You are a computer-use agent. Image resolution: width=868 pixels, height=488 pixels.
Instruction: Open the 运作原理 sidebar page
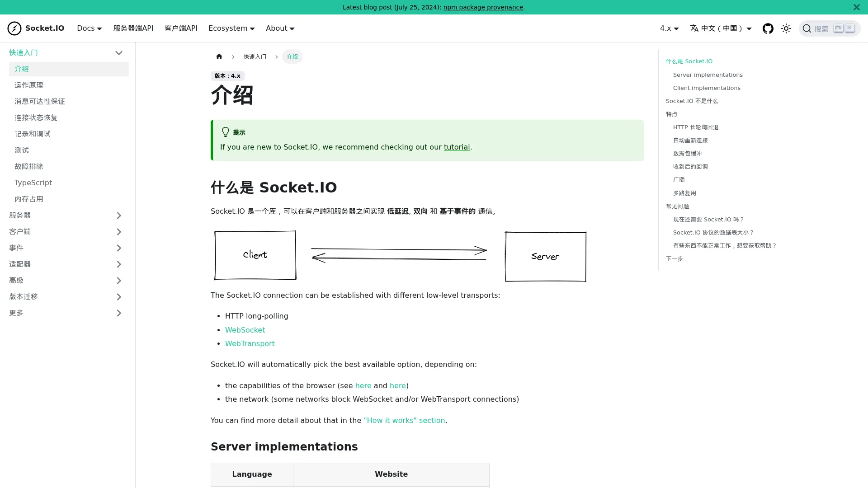69,85
